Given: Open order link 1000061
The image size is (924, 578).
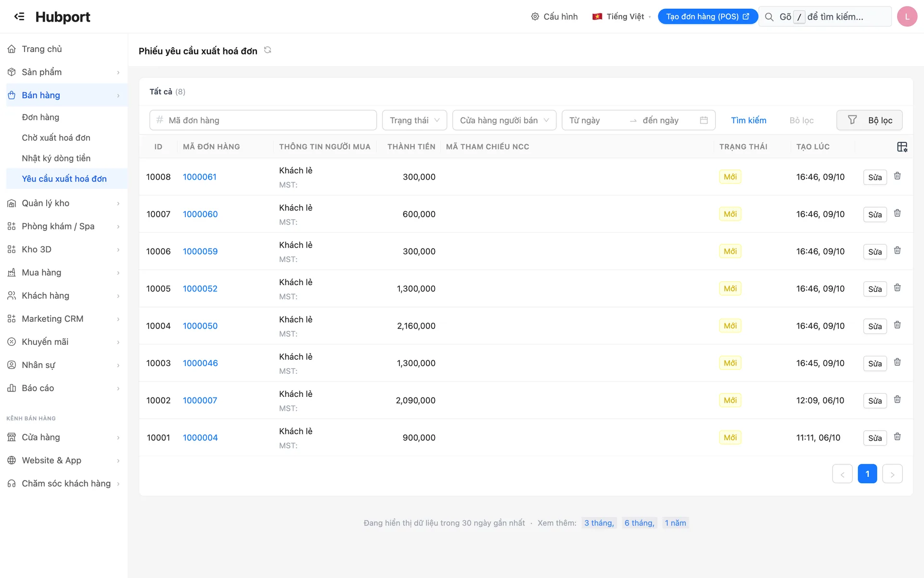Looking at the screenshot, I should coord(200,177).
